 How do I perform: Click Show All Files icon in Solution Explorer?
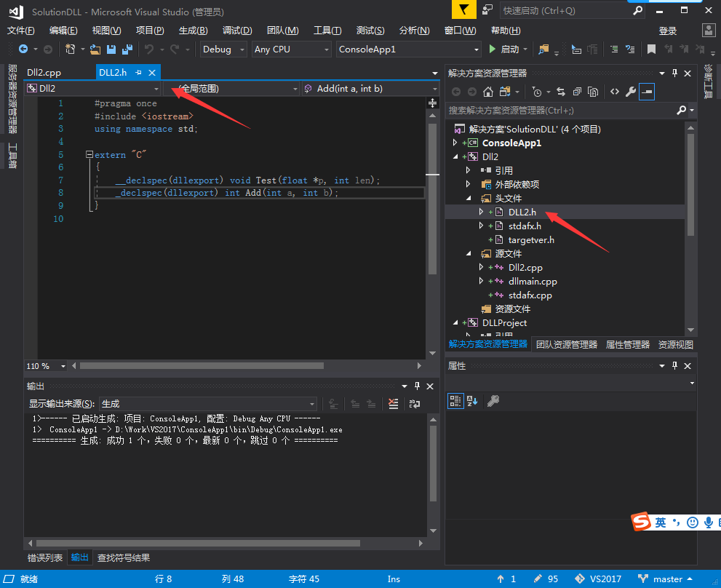(593, 92)
